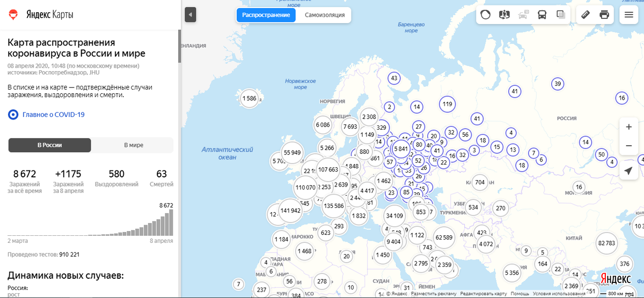
Task: Collapse the side panel with the arrow button
Action: (x=191, y=14)
